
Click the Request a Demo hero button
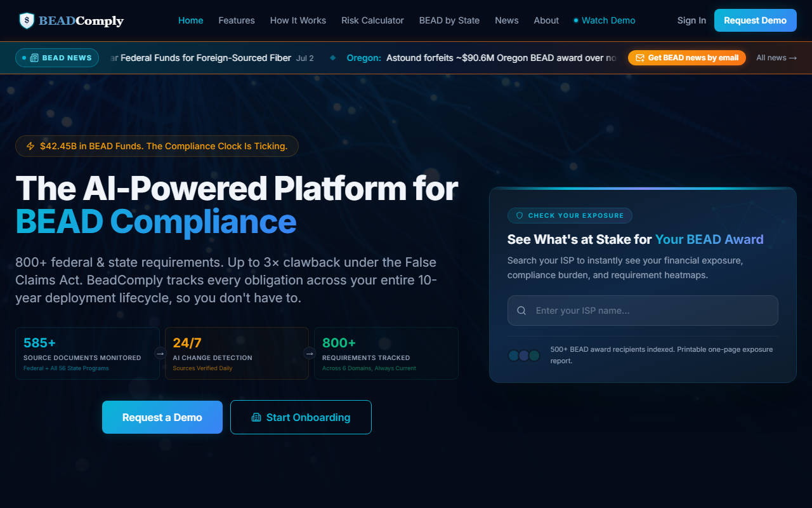click(162, 417)
